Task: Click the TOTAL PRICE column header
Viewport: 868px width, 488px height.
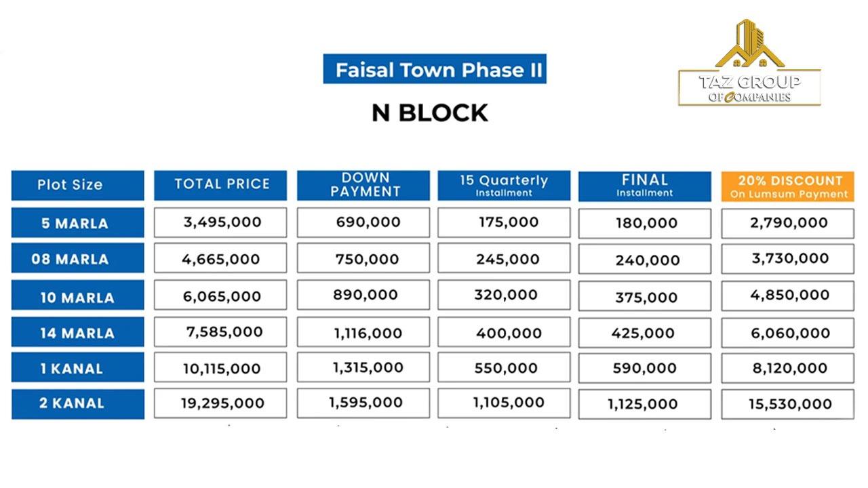Action: 221,185
